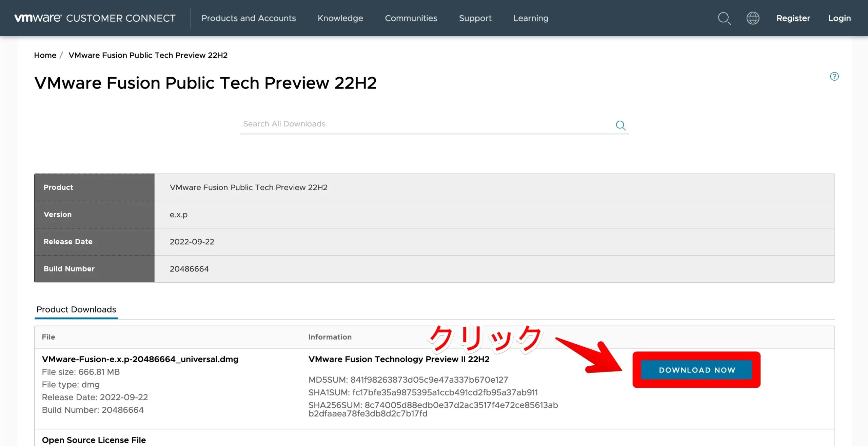Click the Open Source License File heading
Viewport: 868px width, 446px height.
tap(94, 440)
